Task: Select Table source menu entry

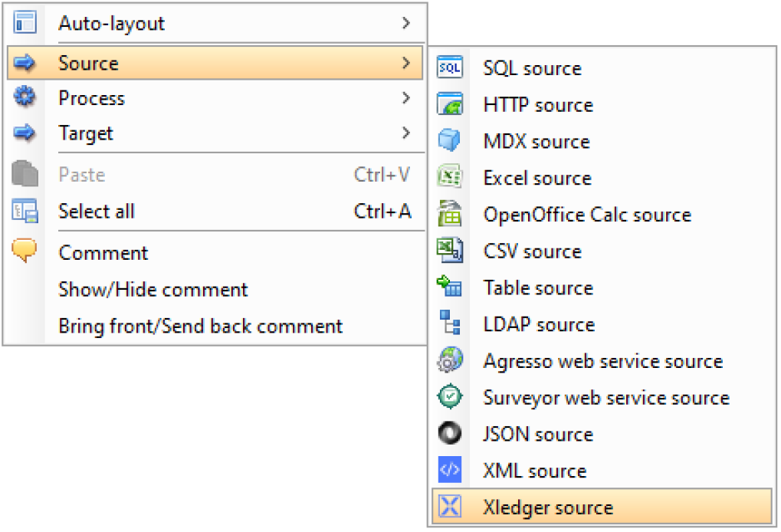Action: click(538, 288)
